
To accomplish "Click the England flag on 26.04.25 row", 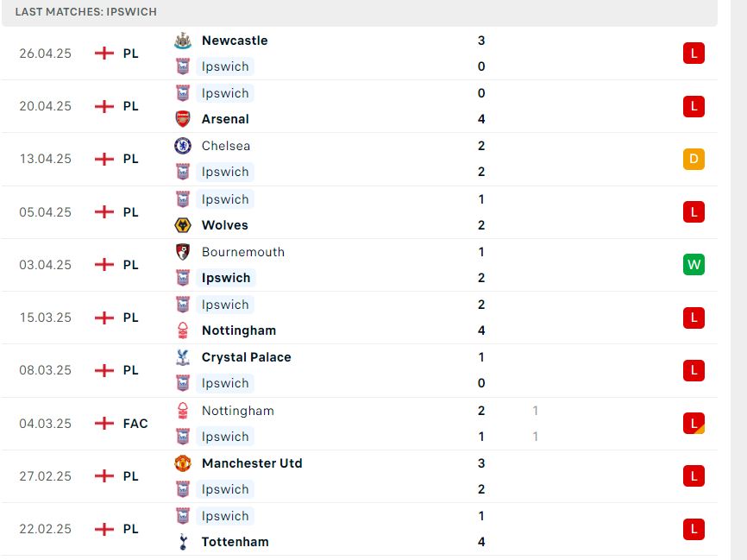I will [x=104, y=53].
